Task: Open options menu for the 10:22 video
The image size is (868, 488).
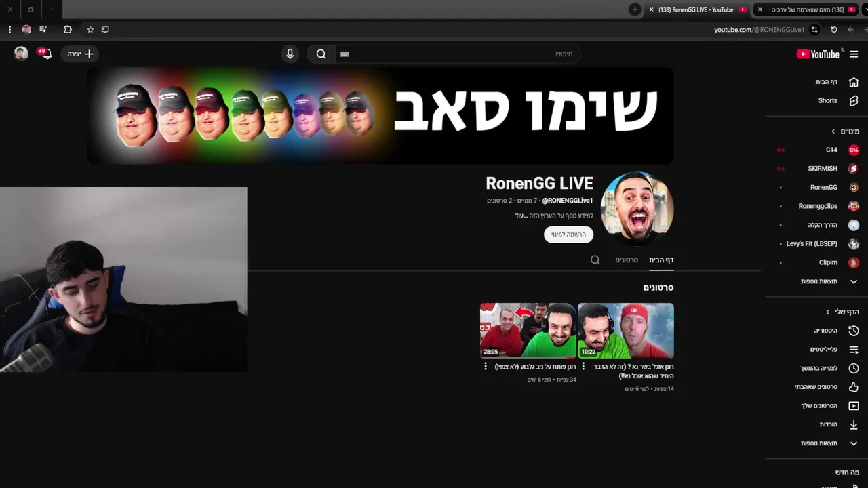Action: tap(583, 367)
